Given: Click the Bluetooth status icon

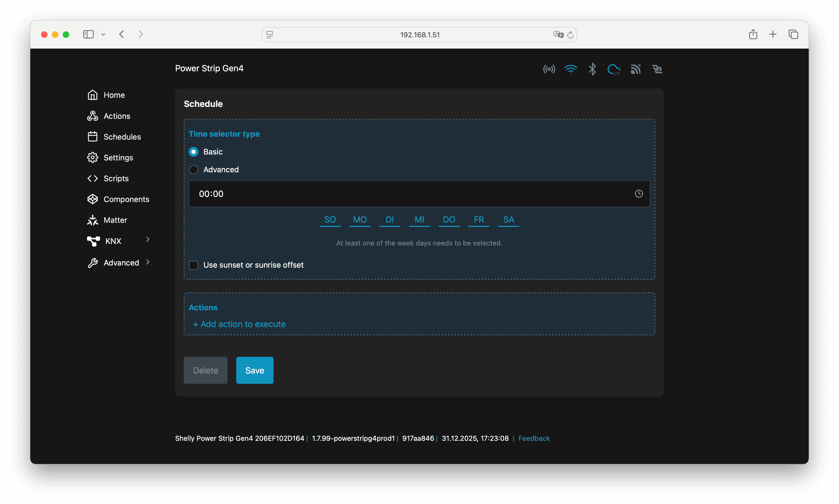Looking at the screenshot, I should click(x=592, y=69).
